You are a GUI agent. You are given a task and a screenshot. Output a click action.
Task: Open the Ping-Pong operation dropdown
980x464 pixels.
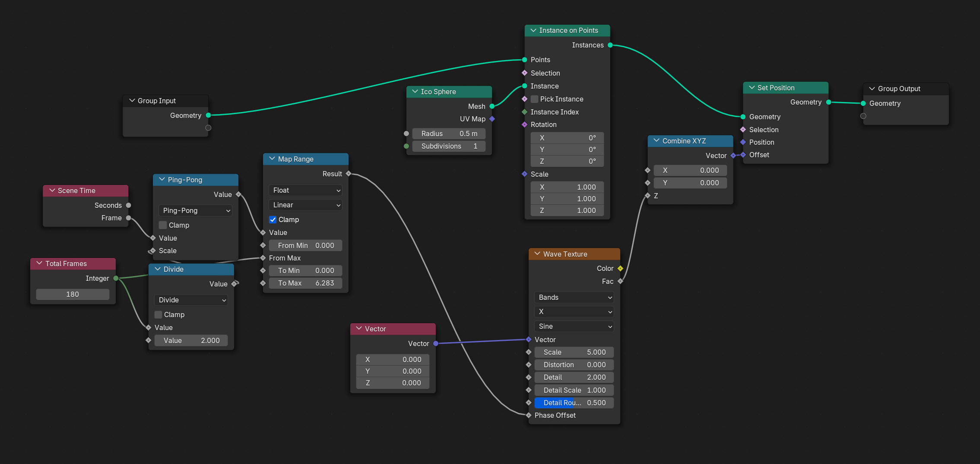coord(195,210)
